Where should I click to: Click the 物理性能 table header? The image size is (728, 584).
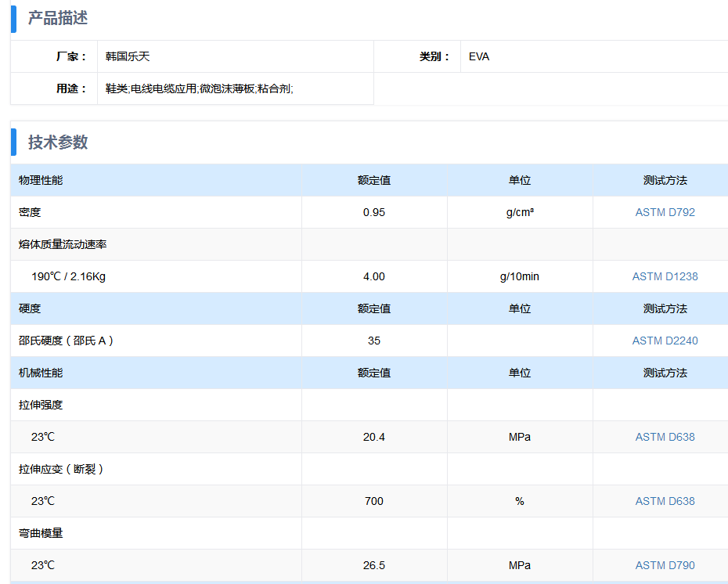pos(41,180)
